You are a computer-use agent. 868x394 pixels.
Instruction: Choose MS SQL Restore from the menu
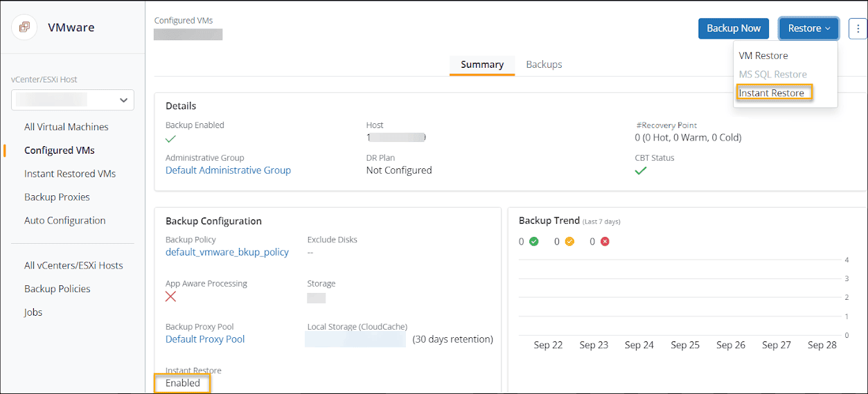pos(773,74)
